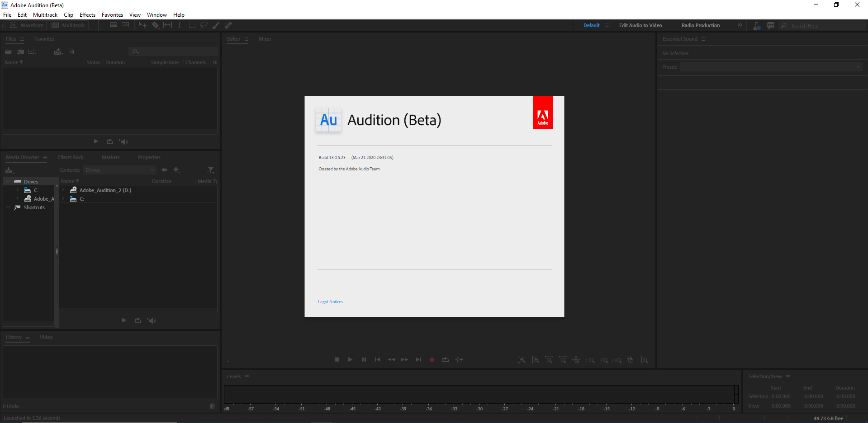The width and height of the screenshot is (868, 423).
Task: Collapse the Shortcuts tree node
Action: (8, 207)
